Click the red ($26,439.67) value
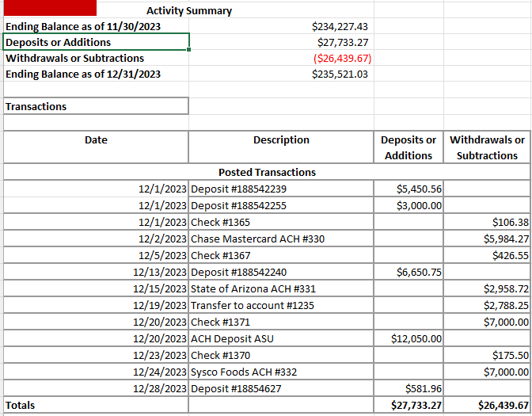 click(x=342, y=59)
